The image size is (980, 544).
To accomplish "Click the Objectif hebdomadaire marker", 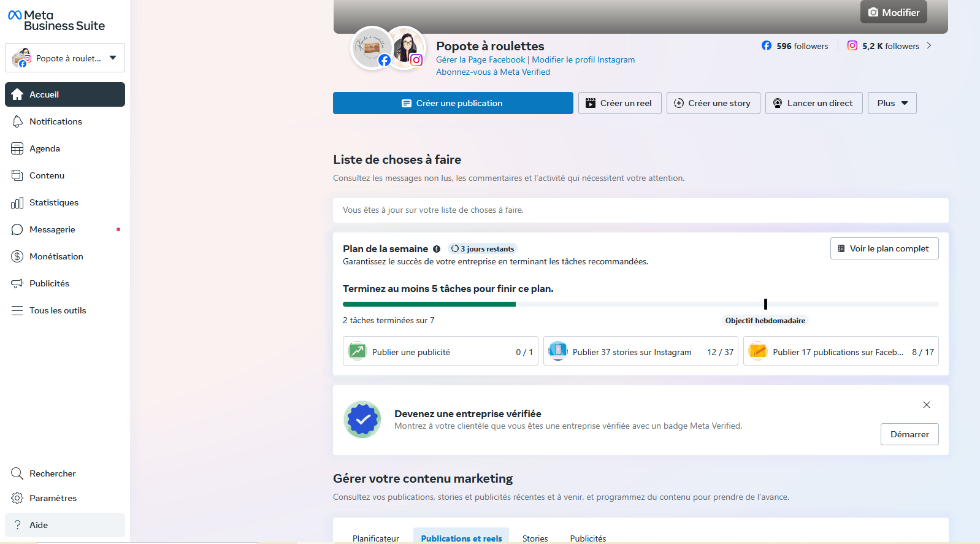I will pyautogui.click(x=765, y=304).
